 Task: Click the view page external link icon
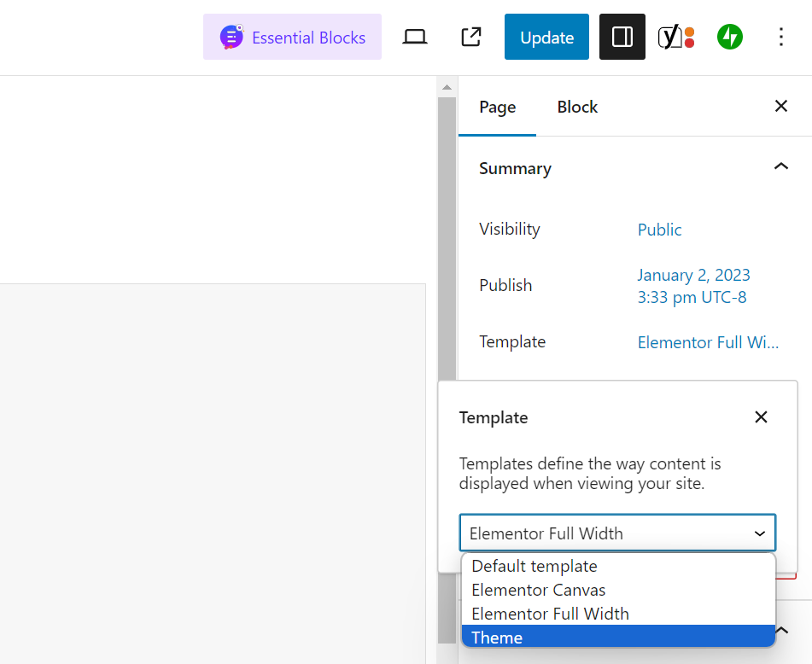[470, 37]
